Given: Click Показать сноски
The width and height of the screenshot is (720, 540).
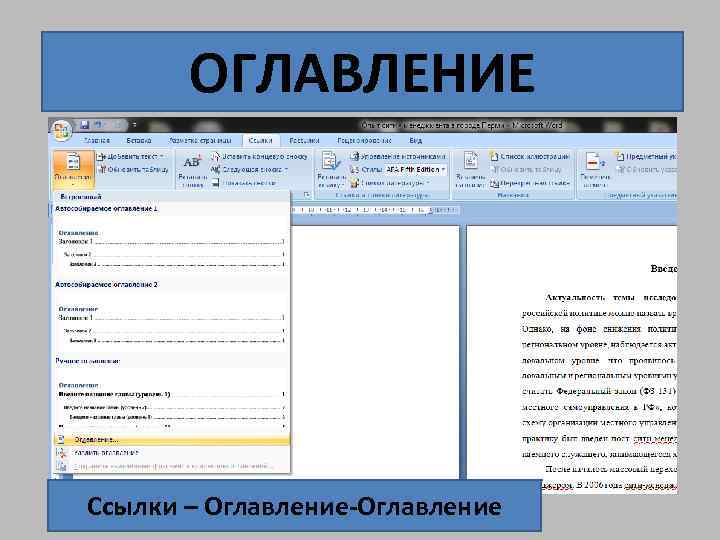Looking at the screenshot, I should point(244,183).
